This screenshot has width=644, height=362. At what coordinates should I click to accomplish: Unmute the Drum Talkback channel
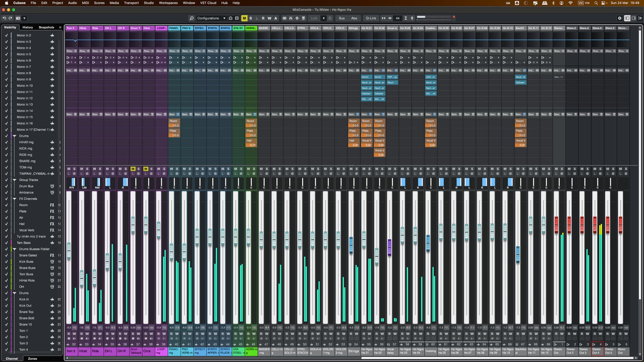pyautogui.click(x=133, y=169)
